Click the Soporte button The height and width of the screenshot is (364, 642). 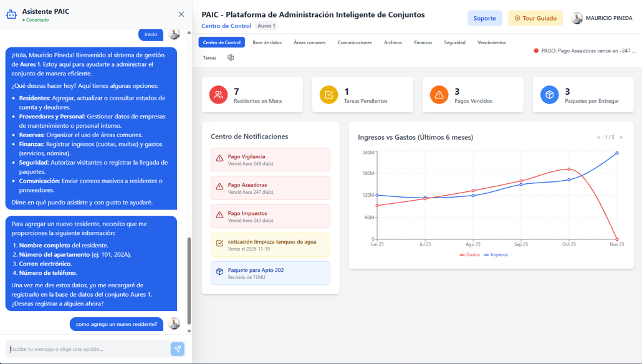click(484, 18)
